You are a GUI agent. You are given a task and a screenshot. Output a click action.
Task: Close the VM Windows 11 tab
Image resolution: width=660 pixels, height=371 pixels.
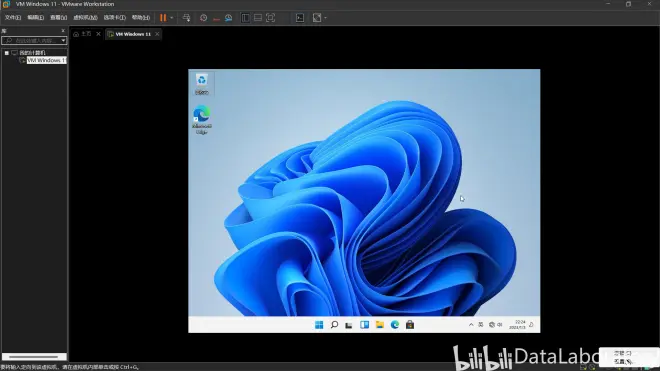click(157, 34)
